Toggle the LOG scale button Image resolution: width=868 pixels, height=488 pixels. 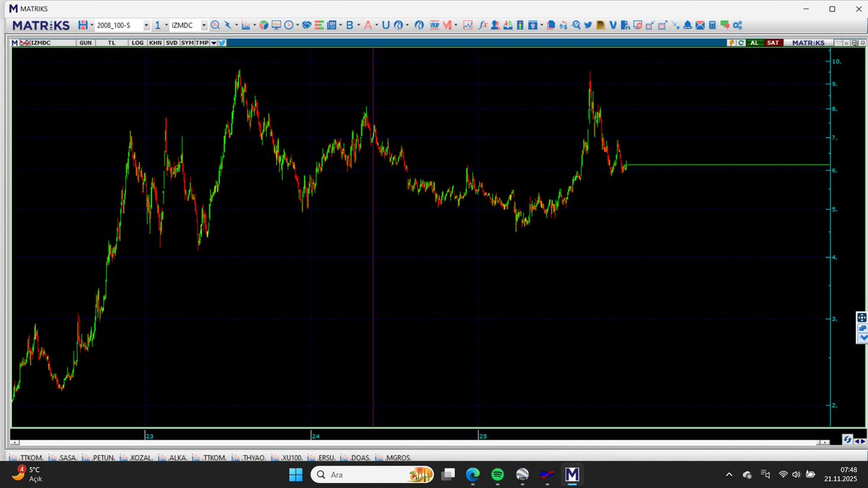pos(137,43)
